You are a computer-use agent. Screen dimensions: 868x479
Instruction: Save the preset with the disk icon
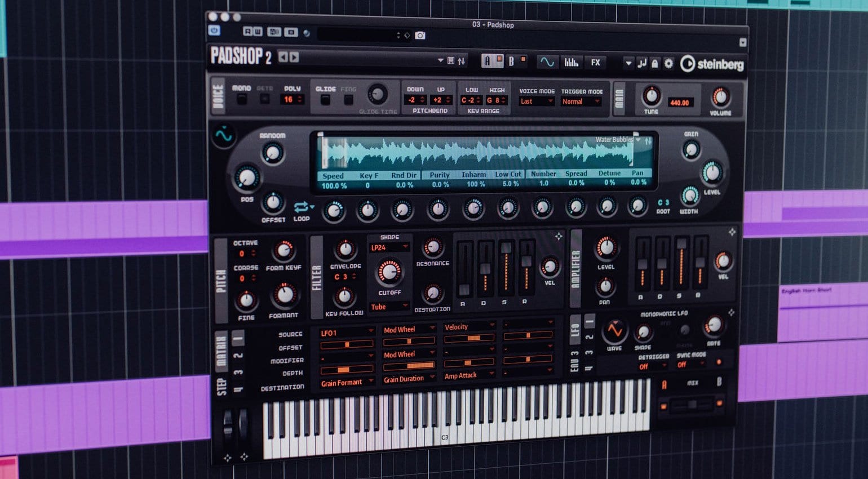point(450,61)
